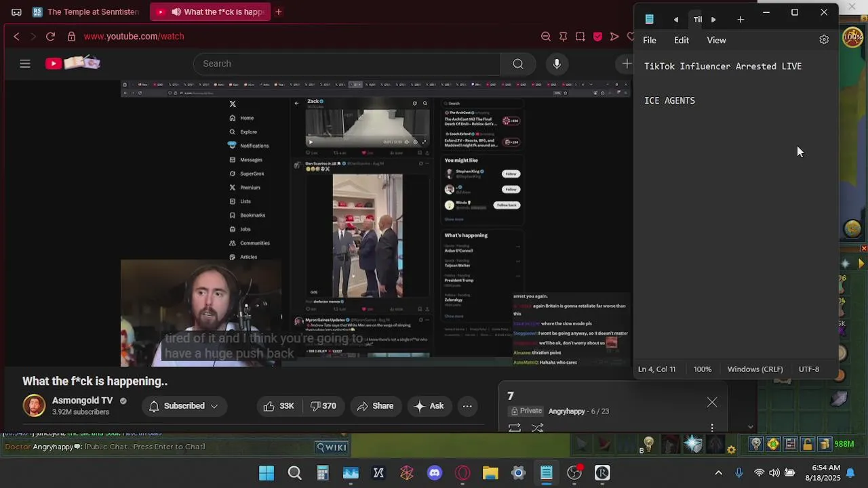Open Notepad Edit menu
868x488 pixels.
(x=682, y=40)
